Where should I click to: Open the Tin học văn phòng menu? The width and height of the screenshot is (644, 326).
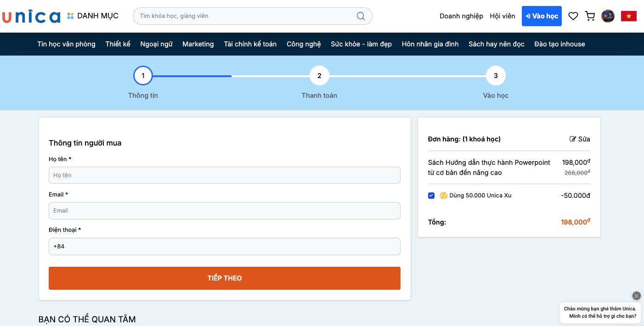(x=67, y=44)
